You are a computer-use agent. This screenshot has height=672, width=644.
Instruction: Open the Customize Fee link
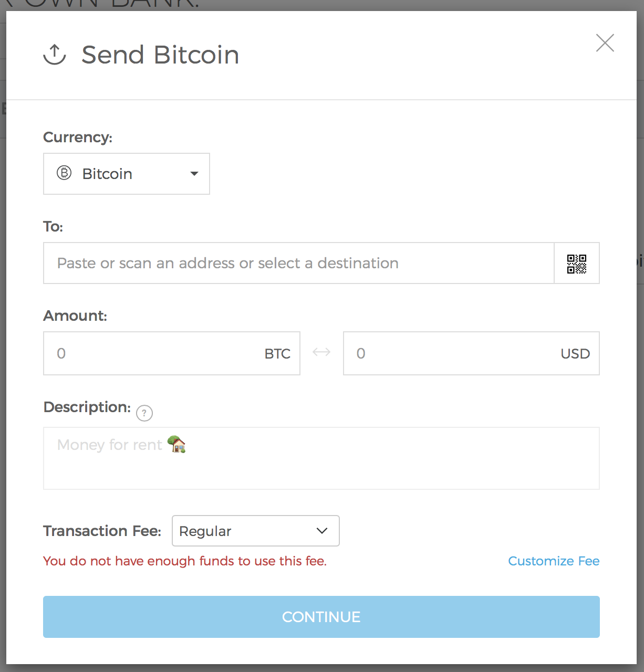(x=554, y=561)
